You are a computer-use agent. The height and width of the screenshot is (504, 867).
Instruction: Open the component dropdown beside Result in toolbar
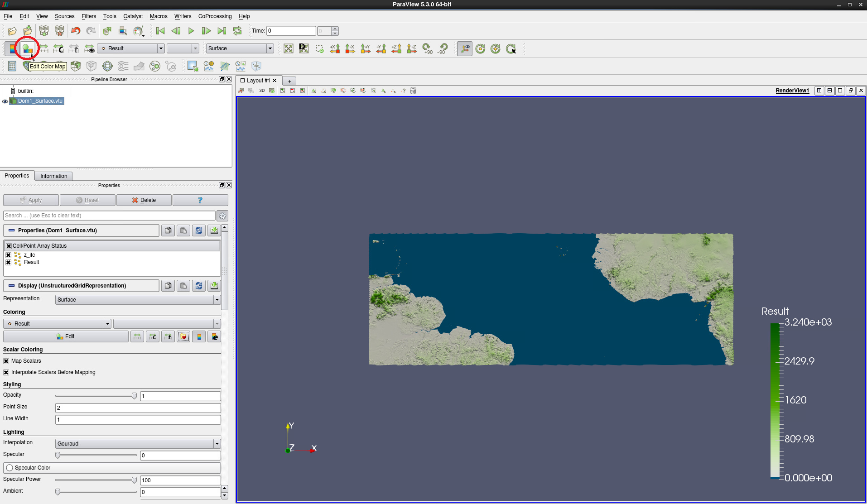(183, 48)
